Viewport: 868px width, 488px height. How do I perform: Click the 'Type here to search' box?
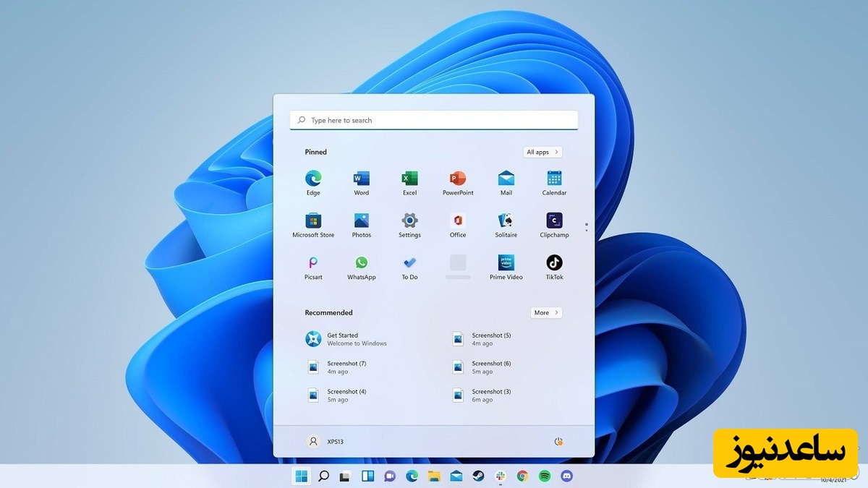click(434, 120)
